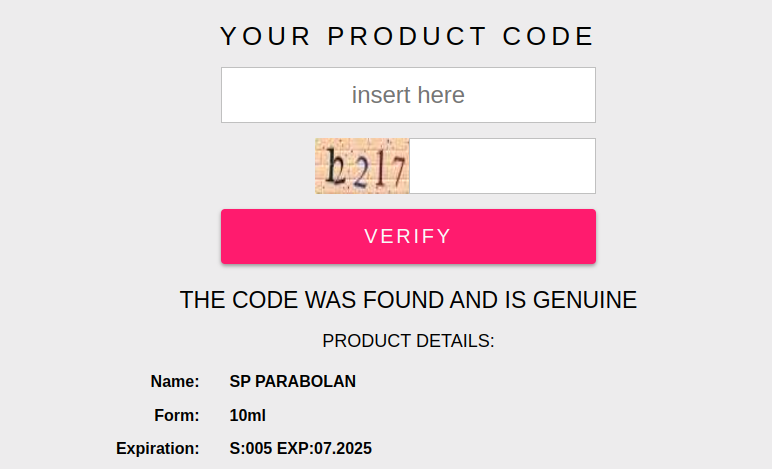Screen dimensions: 772x469
Task: Click the letter b in the captcha
Action: 336,166
